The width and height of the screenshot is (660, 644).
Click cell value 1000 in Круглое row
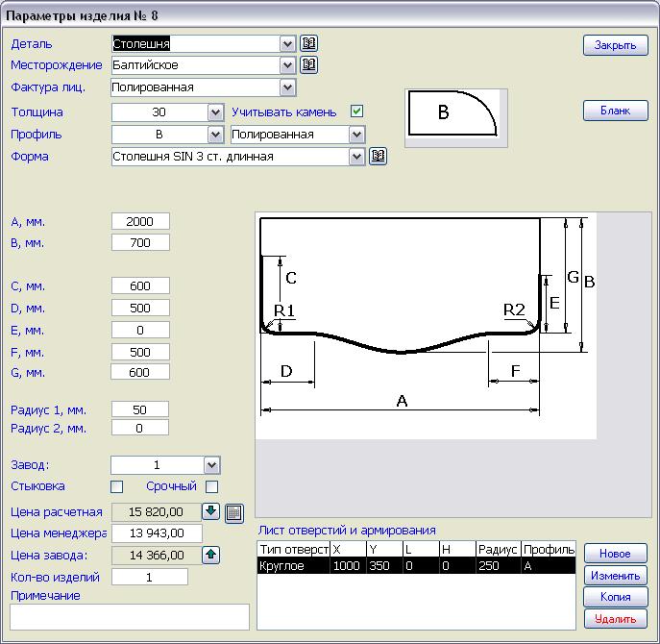347,565
